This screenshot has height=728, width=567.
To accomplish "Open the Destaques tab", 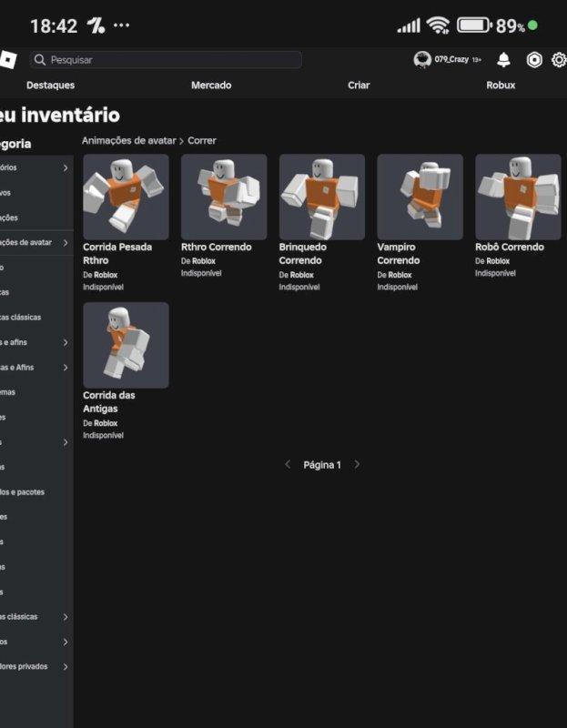I will coord(50,85).
